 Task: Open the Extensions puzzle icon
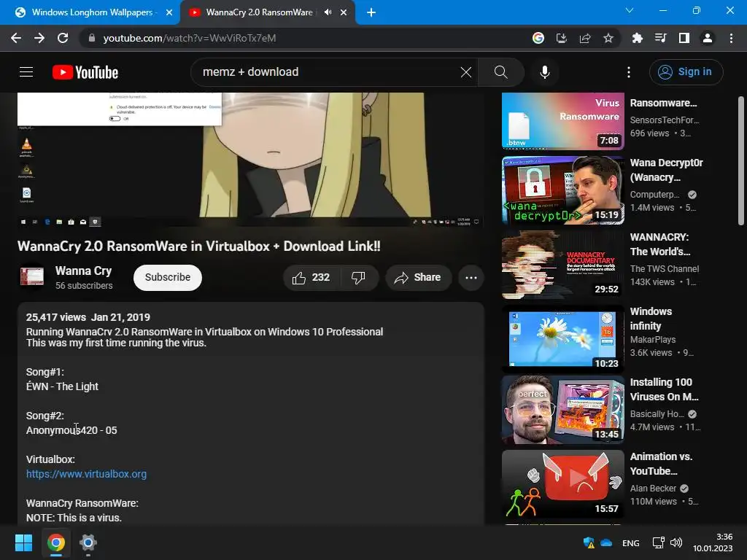(637, 38)
